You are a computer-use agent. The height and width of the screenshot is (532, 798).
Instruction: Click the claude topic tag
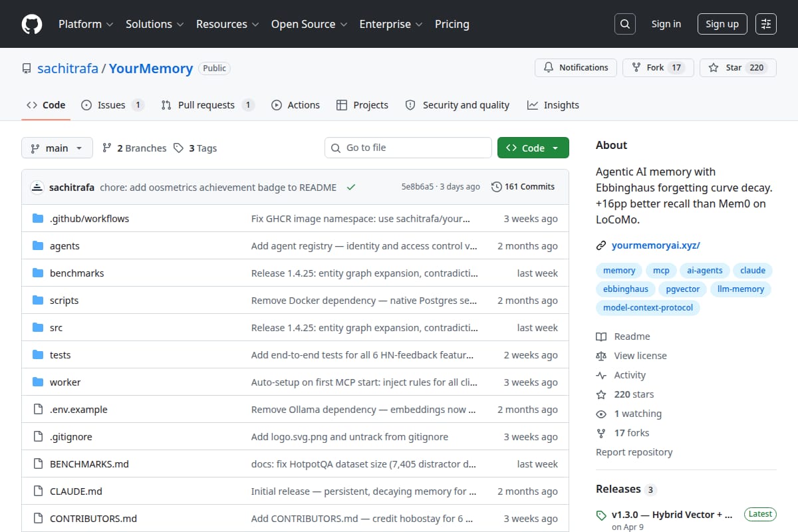point(753,271)
